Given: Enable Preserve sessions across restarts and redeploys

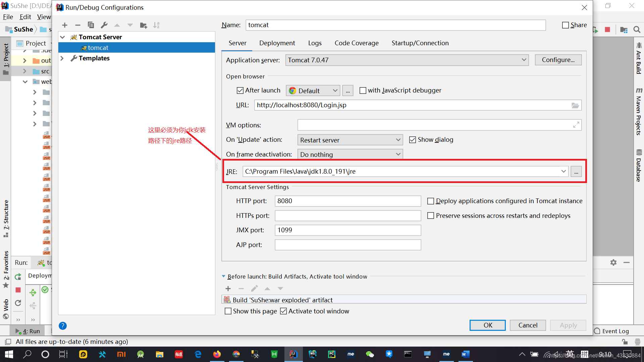Looking at the screenshot, I should [431, 216].
